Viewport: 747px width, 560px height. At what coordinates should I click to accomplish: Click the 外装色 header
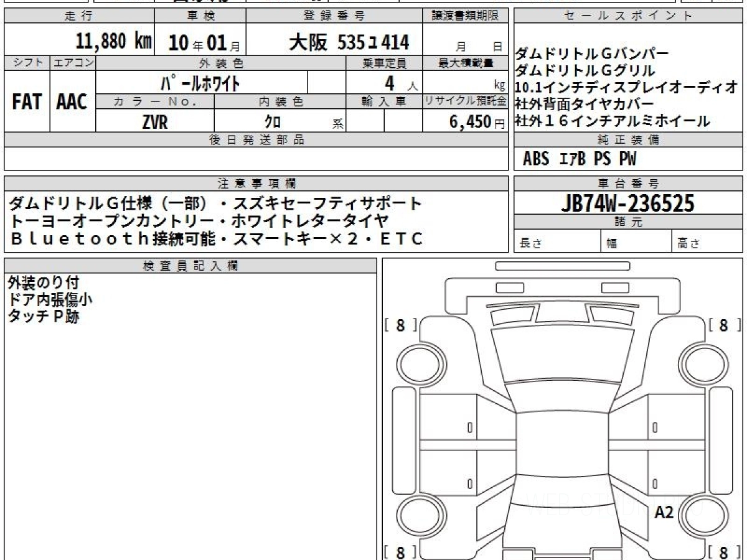(x=221, y=63)
